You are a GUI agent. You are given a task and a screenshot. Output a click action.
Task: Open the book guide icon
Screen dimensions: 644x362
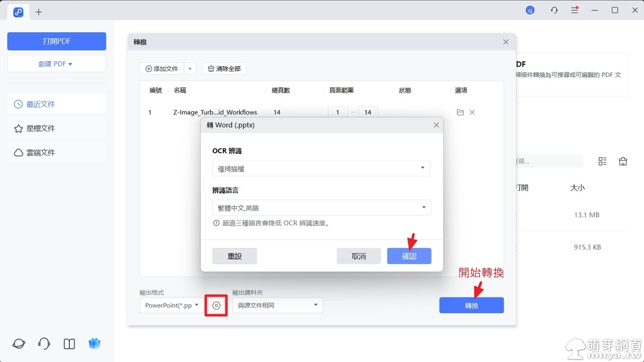(x=69, y=343)
